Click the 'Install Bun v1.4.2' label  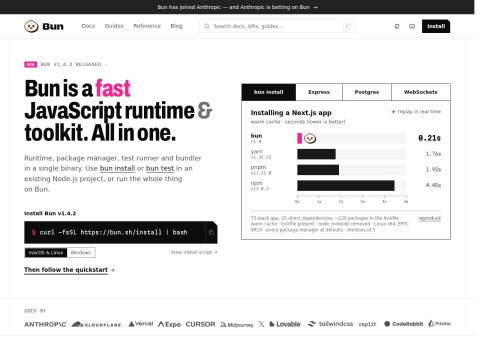coord(50,213)
